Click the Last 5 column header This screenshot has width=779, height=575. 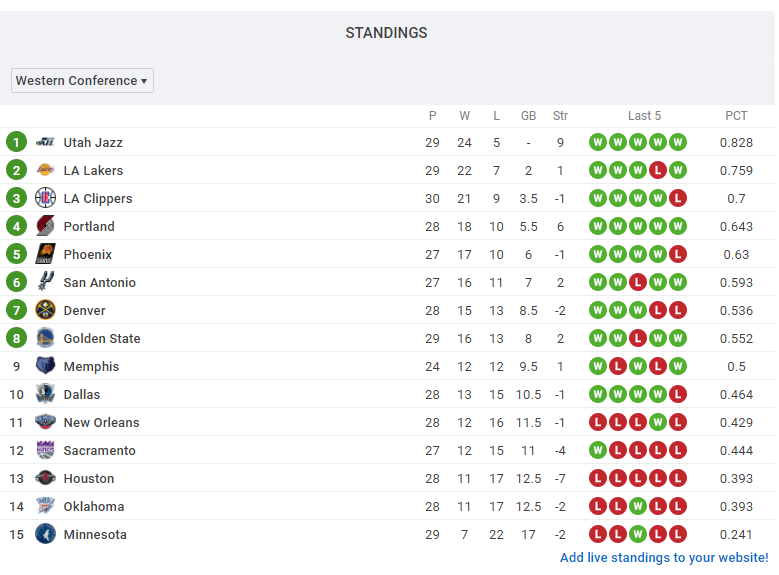pos(644,116)
